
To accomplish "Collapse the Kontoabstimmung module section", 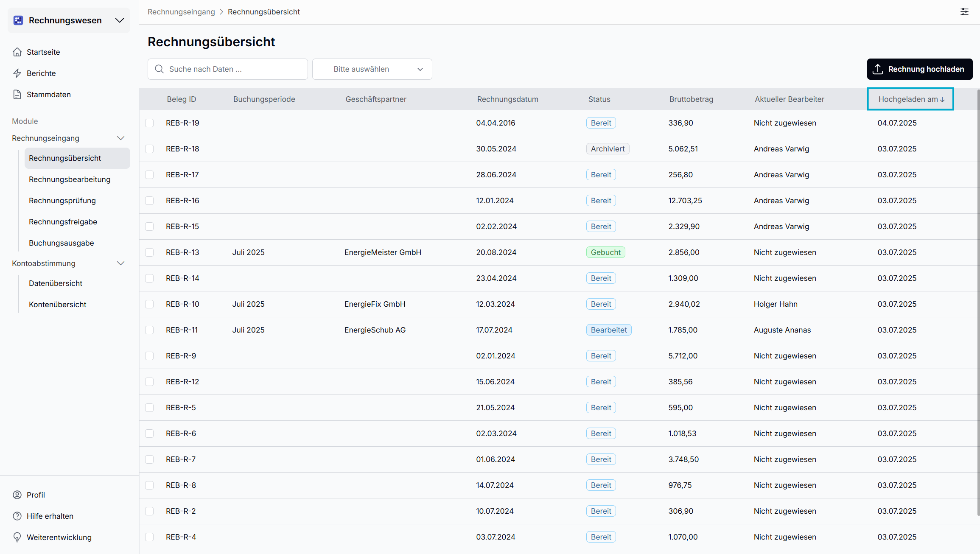I will point(120,263).
